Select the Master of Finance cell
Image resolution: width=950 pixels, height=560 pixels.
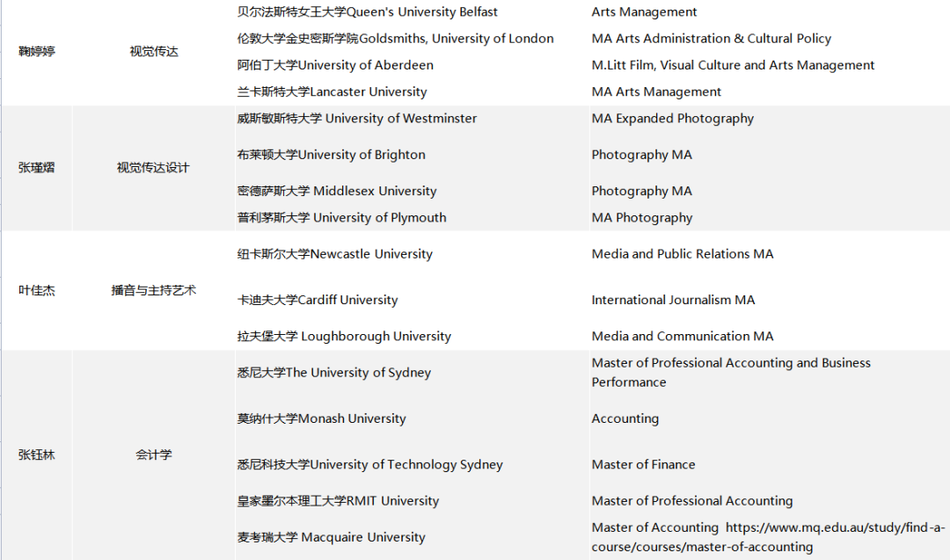(x=643, y=465)
